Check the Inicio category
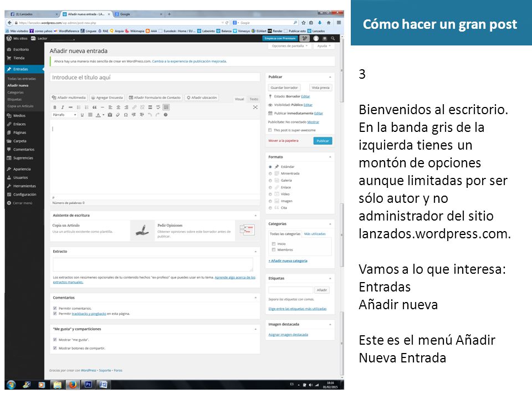532x399 pixels. pos(273,244)
